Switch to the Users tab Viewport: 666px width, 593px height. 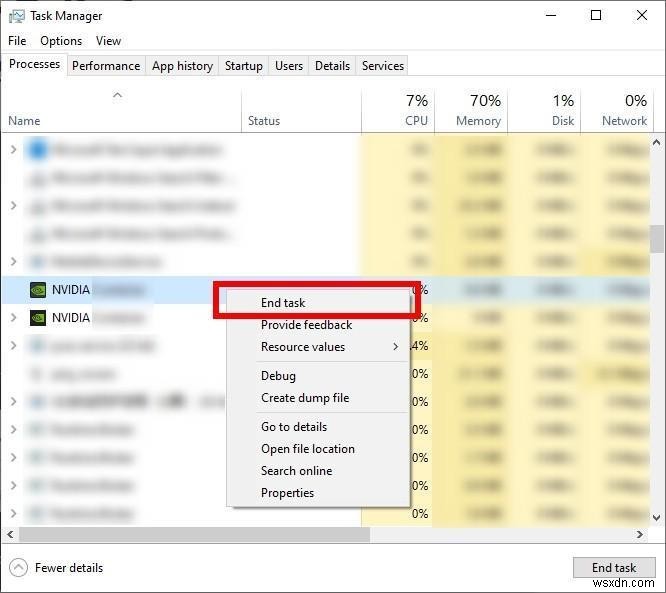289,66
